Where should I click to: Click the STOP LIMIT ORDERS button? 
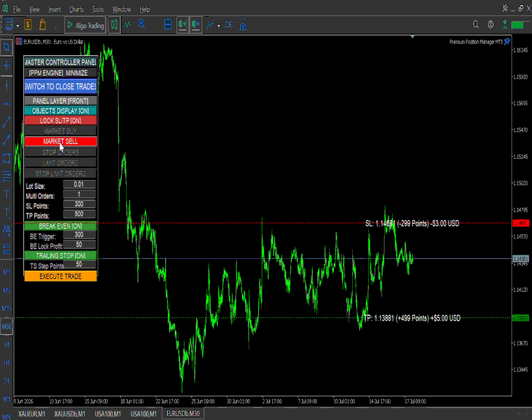click(x=60, y=174)
